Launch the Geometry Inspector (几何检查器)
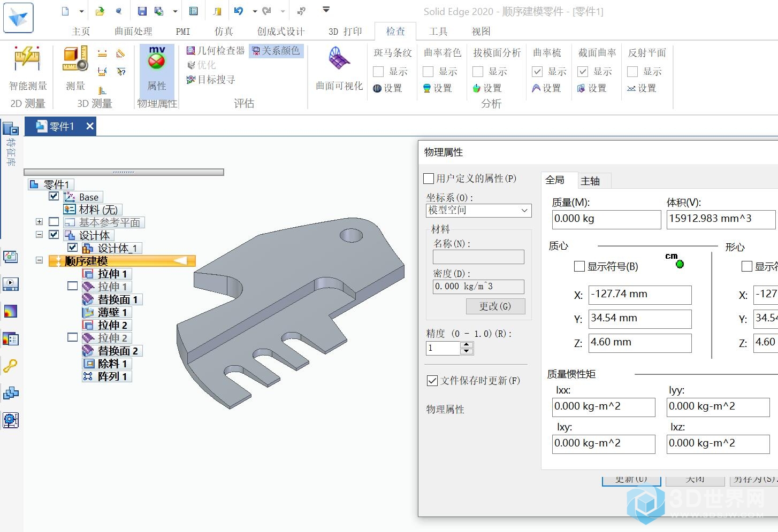Viewport: 778px width, 532px height. point(215,51)
